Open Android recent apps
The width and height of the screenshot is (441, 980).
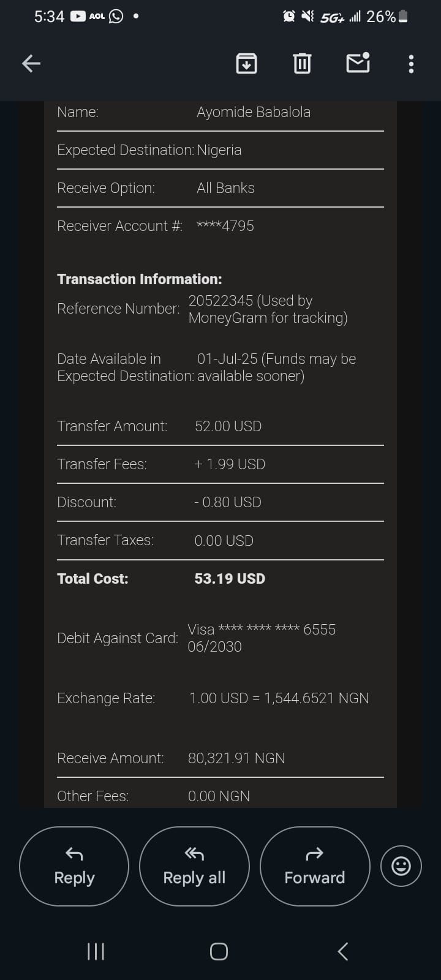pyautogui.click(x=96, y=951)
